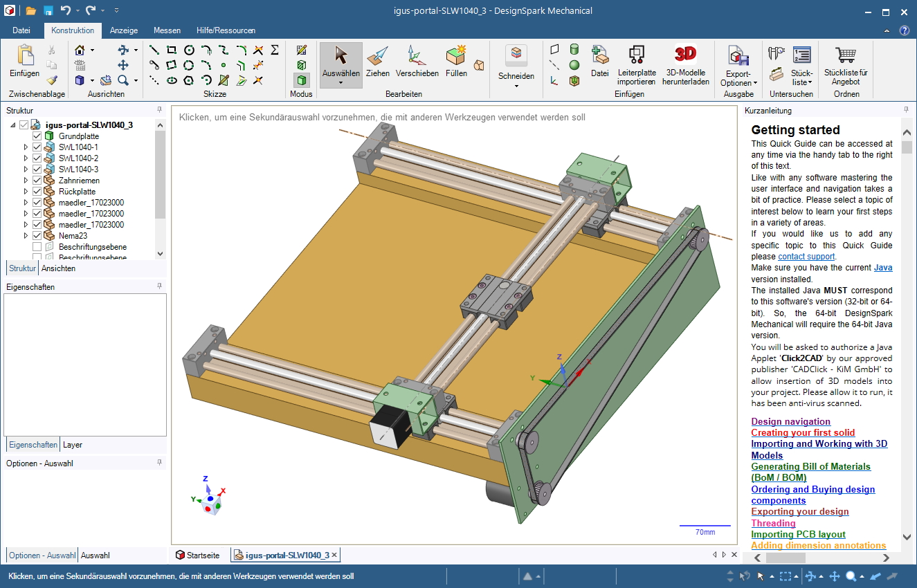Uncheck the Nema23 checkbox
The height and width of the screenshot is (588, 917).
coord(37,236)
